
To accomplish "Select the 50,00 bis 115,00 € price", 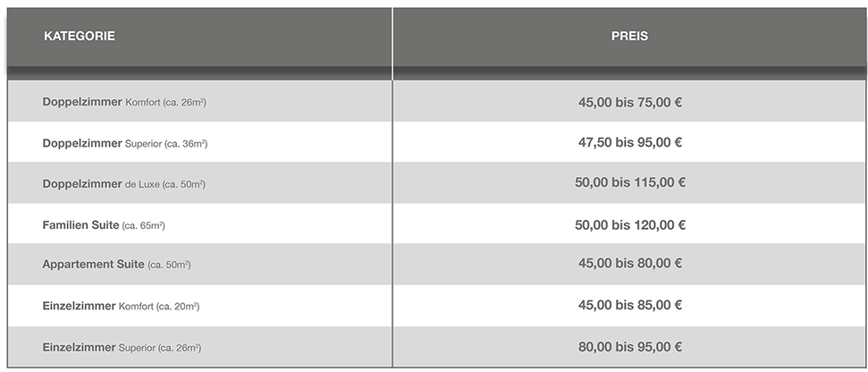I will (x=630, y=183).
